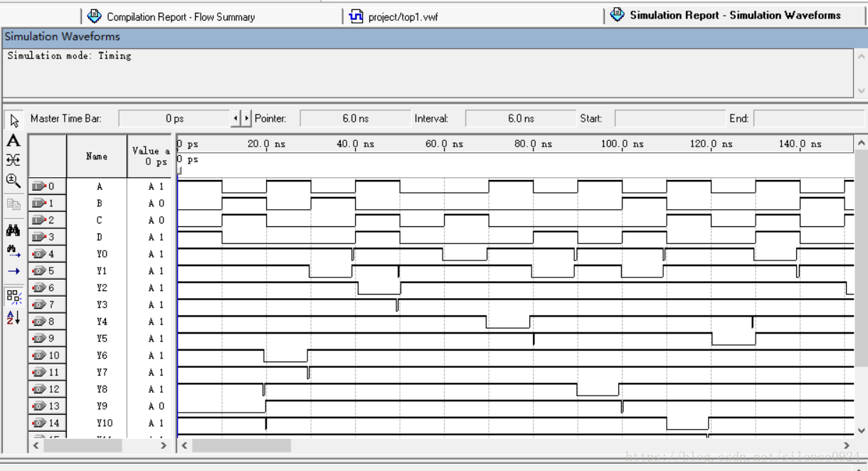This screenshot has width=868, height=471.
Task: Click the name panel scrollbar right arrow
Action: [164, 445]
